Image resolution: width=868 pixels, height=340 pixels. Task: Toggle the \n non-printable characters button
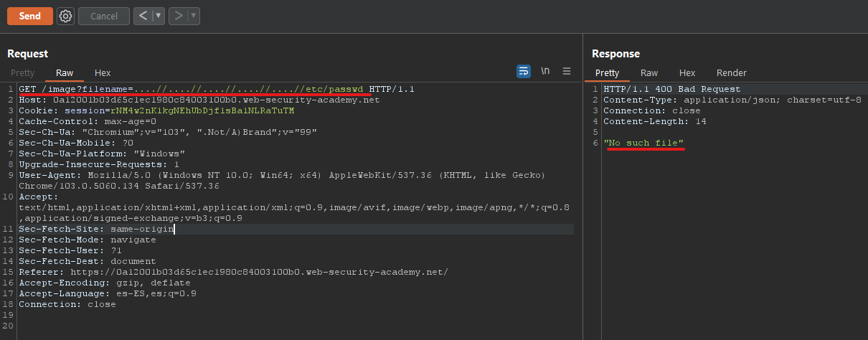(x=545, y=71)
